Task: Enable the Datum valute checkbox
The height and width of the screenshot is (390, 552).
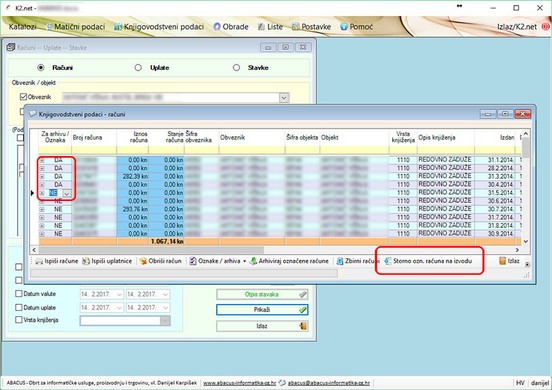Action: [19, 294]
